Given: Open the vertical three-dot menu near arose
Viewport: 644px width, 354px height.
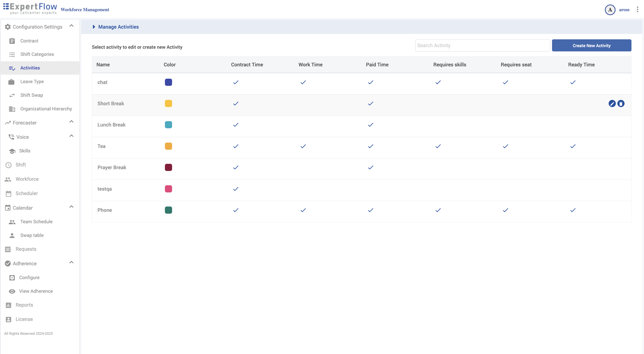Looking at the screenshot, I should (637, 9).
